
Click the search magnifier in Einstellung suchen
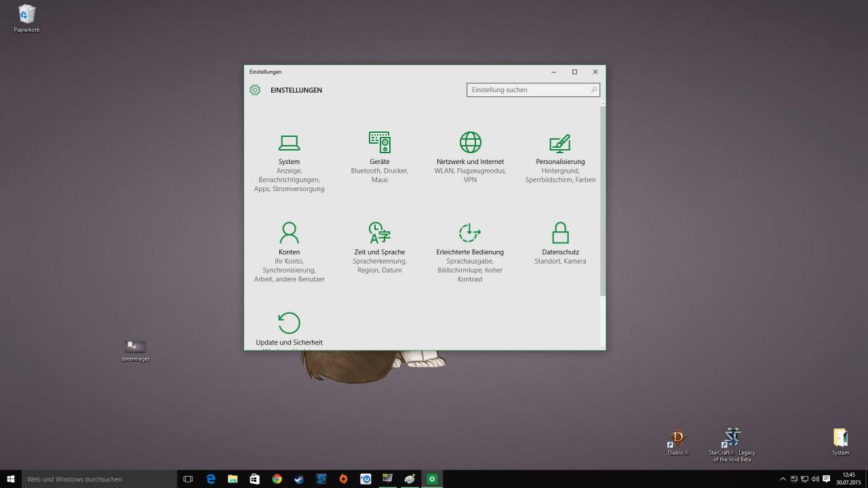point(594,89)
